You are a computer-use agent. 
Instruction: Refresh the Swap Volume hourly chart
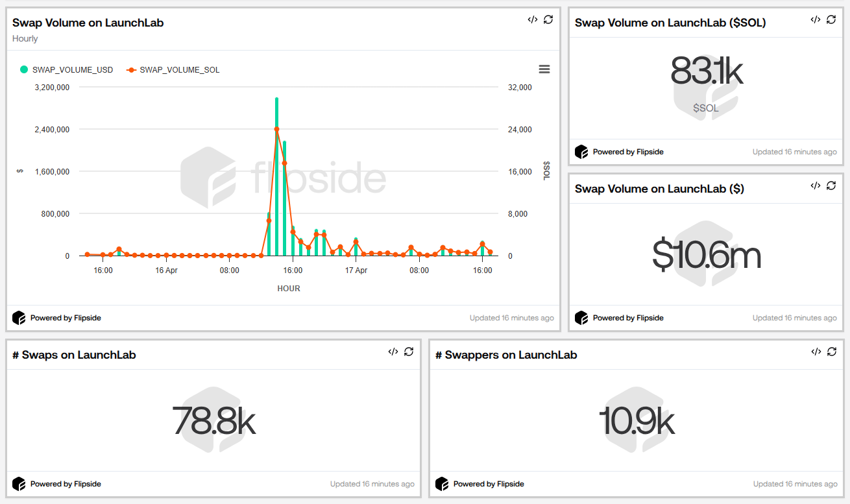[x=548, y=19]
